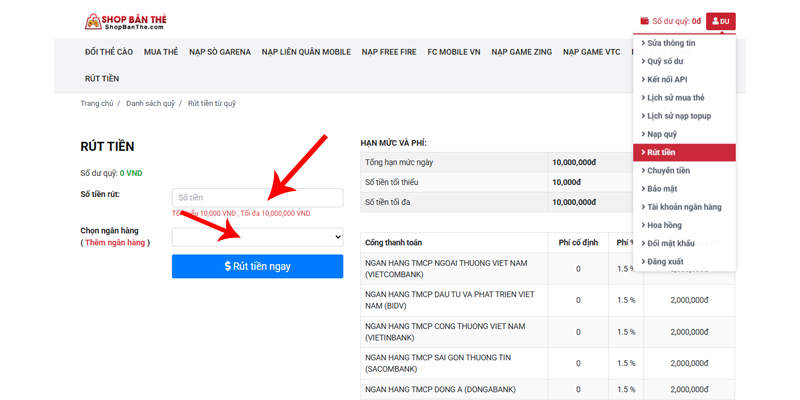Open the DU user account button
Viewport: 800px width, 400px height.
pos(720,21)
